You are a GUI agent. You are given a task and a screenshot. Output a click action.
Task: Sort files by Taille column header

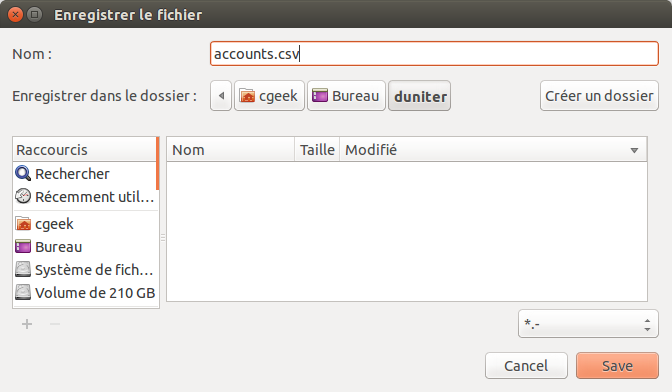tap(317, 150)
